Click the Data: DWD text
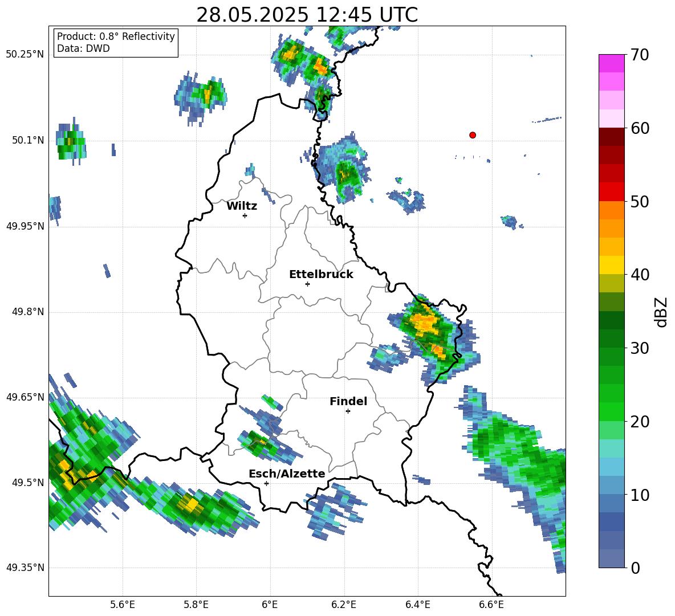 83,48
